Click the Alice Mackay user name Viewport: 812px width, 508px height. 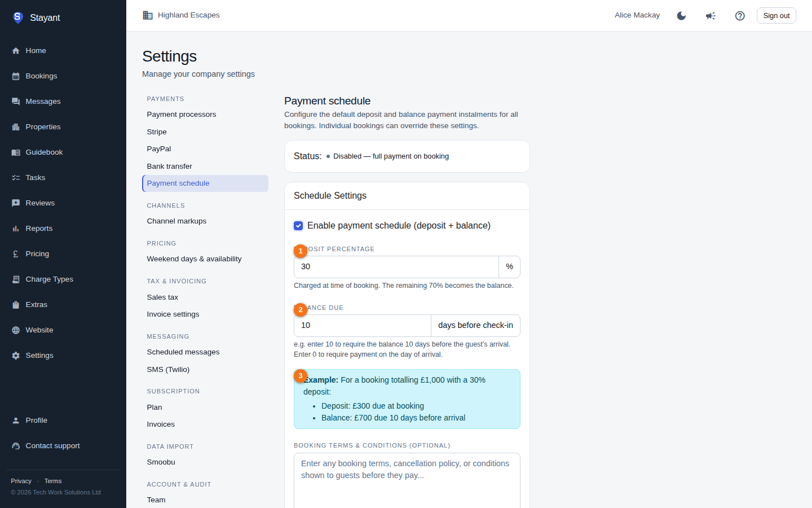click(x=637, y=15)
